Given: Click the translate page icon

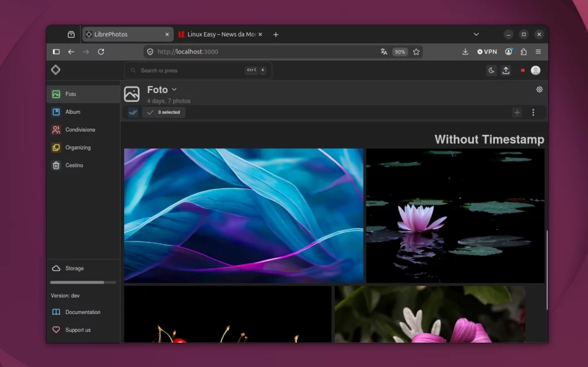Looking at the screenshot, I should 384,52.
